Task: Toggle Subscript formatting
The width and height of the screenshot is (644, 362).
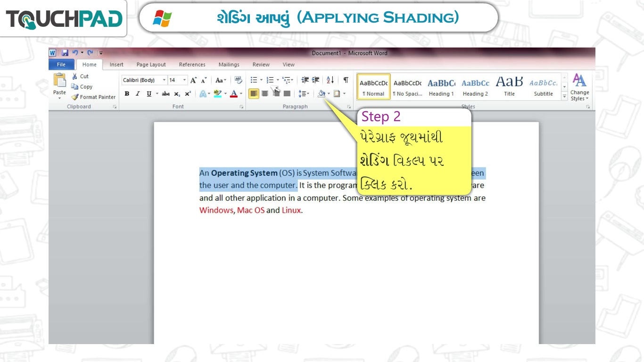Action: coord(177,94)
